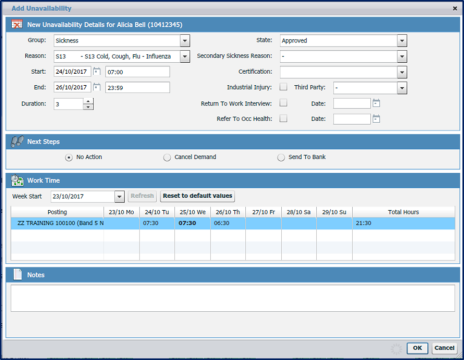
Task: Click inside the Notes text area
Action: pyautogui.click(x=233, y=298)
